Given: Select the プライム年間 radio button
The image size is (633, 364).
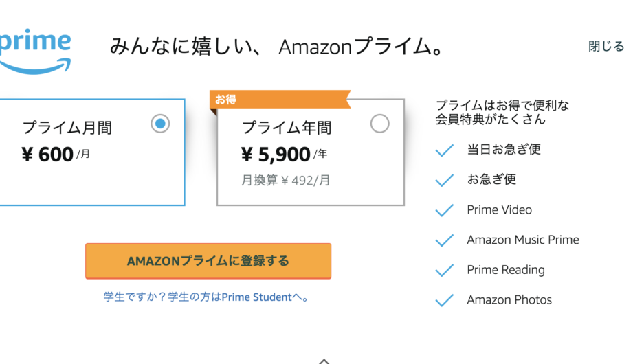Looking at the screenshot, I should point(379,124).
